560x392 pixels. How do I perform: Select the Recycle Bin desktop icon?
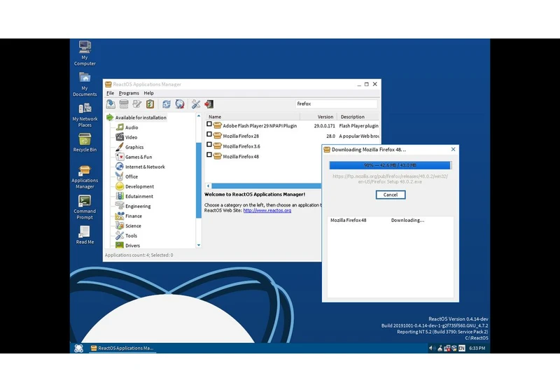(x=85, y=142)
